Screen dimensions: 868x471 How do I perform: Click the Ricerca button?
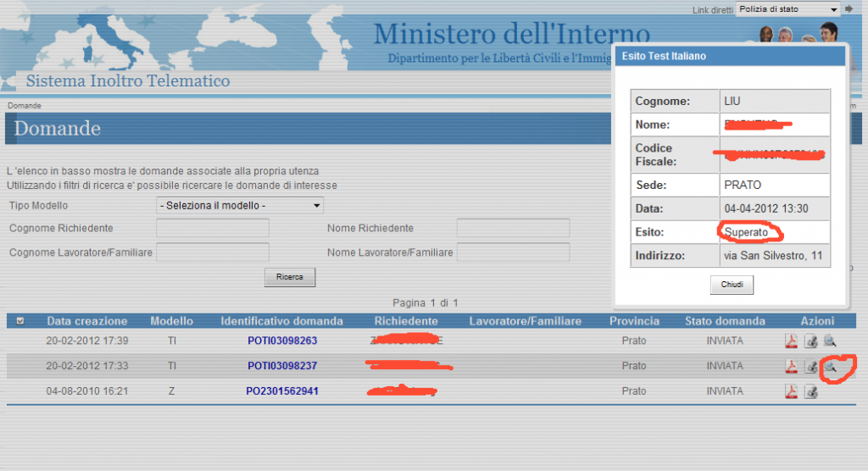click(290, 277)
